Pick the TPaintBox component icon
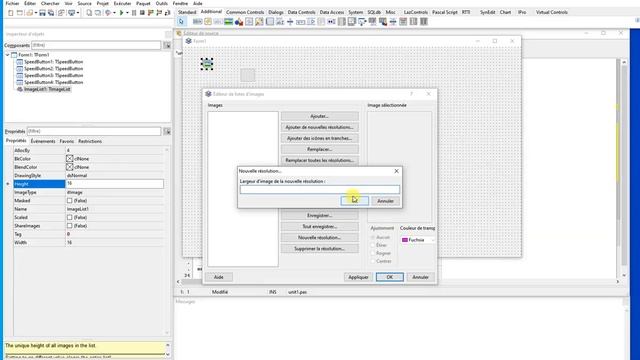 point(259,21)
